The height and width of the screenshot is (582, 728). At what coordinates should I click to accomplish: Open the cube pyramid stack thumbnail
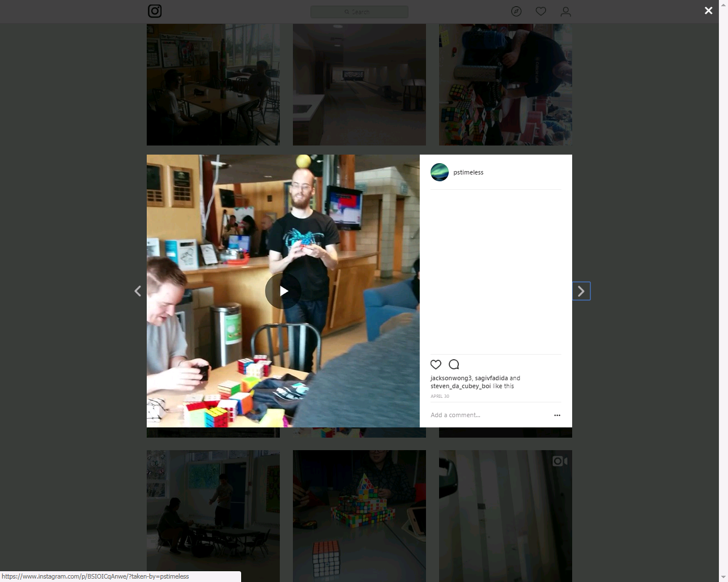359,516
